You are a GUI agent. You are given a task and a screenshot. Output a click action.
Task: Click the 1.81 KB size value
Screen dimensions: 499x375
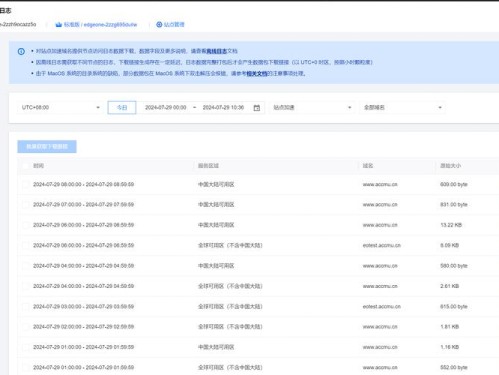[x=450, y=327]
